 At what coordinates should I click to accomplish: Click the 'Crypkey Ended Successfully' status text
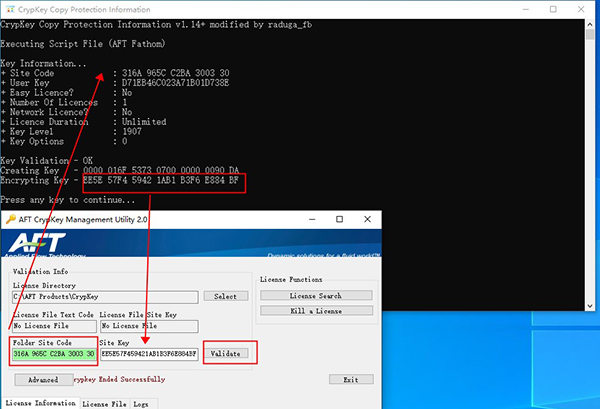119,380
